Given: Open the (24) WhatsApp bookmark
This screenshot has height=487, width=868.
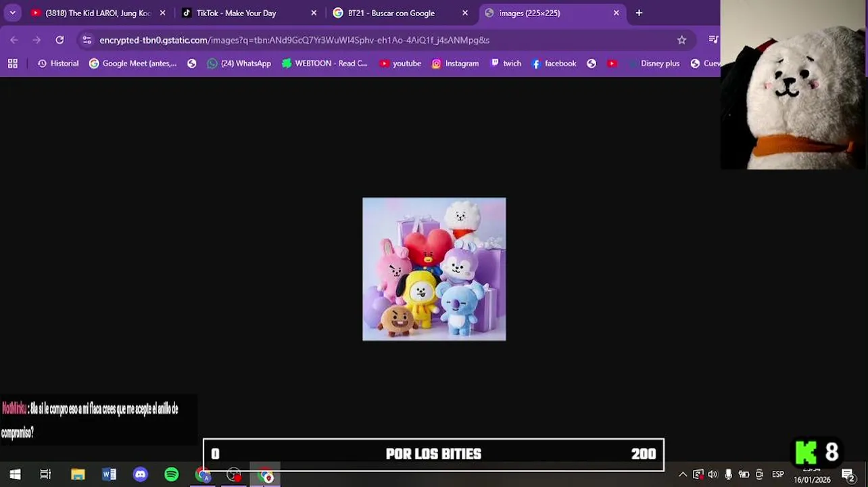Looking at the screenshot, I should point(239,63).
